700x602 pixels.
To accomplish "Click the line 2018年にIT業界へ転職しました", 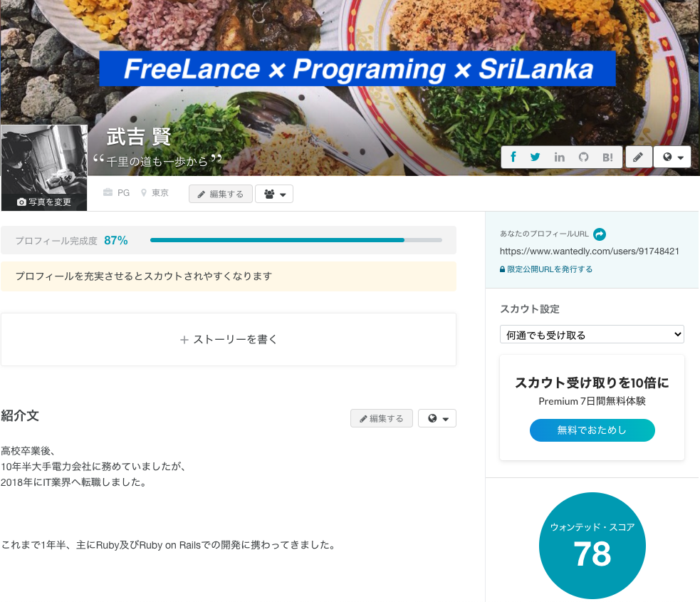I will tap(74, 482).
